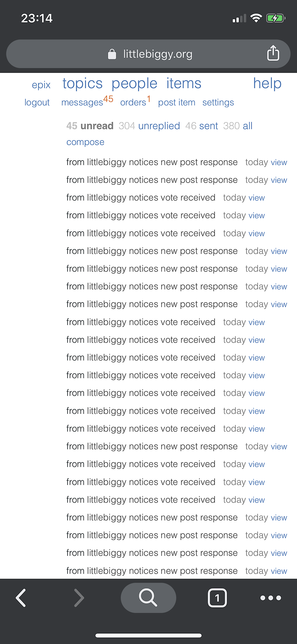Tap the littlebiggy.org address field

coord(158,54)
